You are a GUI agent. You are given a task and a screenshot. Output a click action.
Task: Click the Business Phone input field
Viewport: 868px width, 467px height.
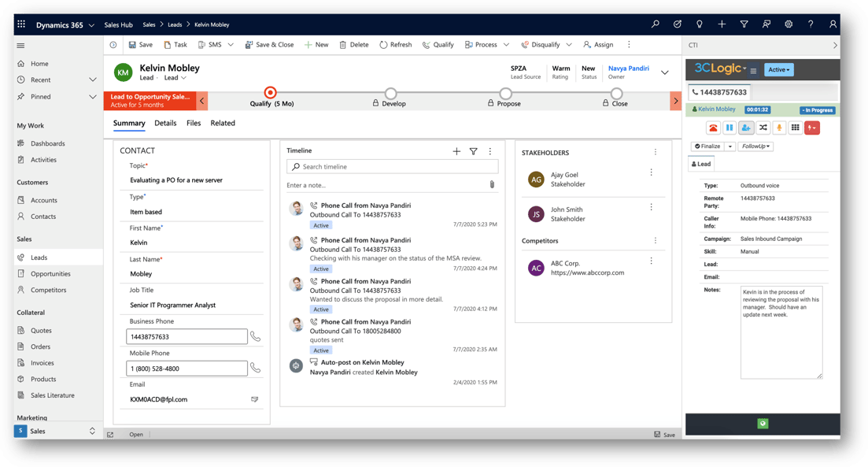pos(187,337)
